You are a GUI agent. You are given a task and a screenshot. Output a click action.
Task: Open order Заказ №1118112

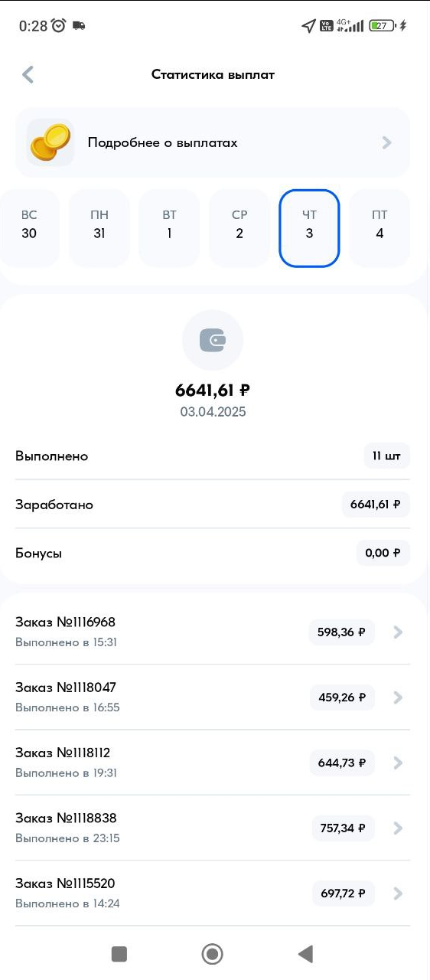[x=213, y=763]
